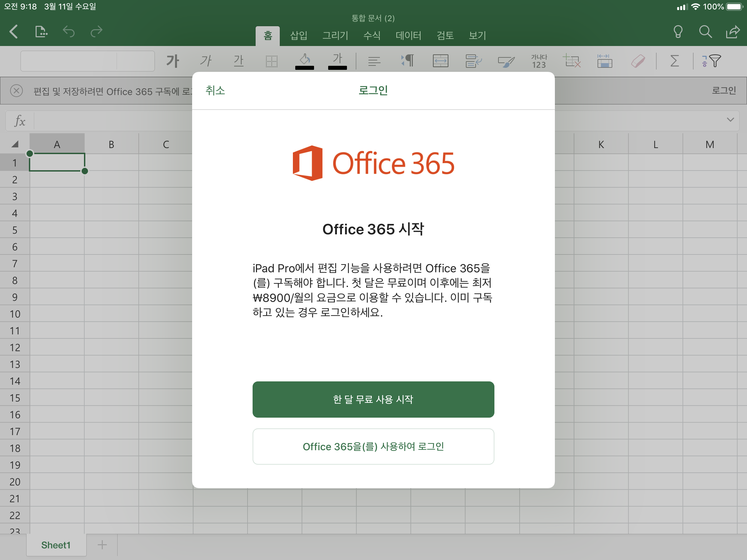Switch to the 삽입 tab
This screenshot has width=747, height=560.
299,35
